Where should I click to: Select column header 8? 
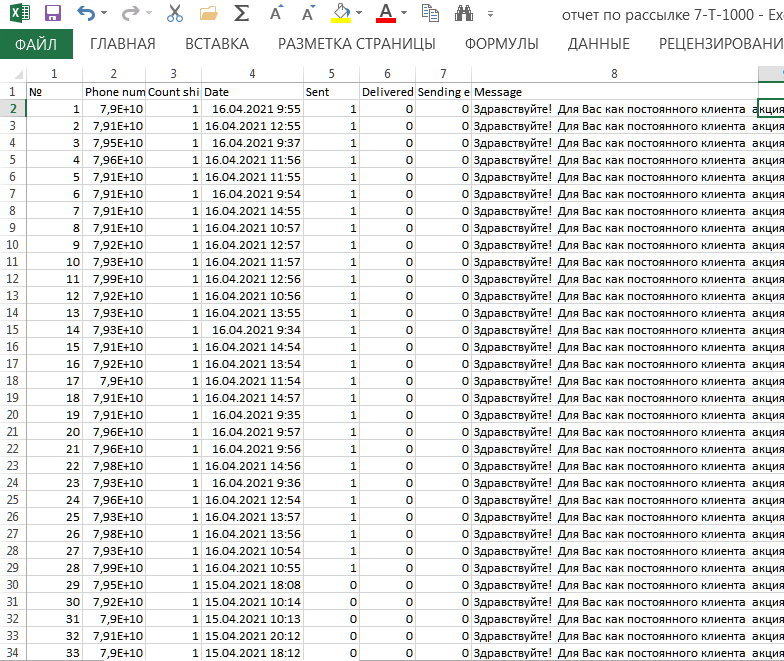614,74
